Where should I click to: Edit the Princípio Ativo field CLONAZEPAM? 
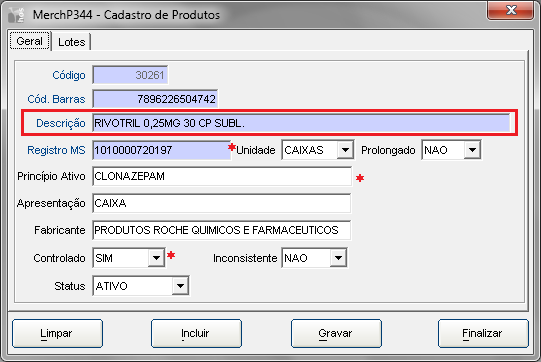click(x=222, y=176)
